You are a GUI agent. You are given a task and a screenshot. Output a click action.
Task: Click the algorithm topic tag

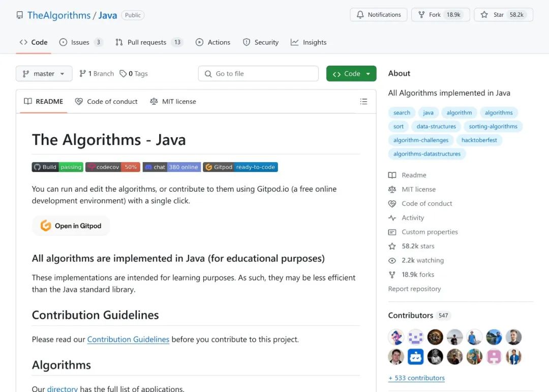click(459, 113)
